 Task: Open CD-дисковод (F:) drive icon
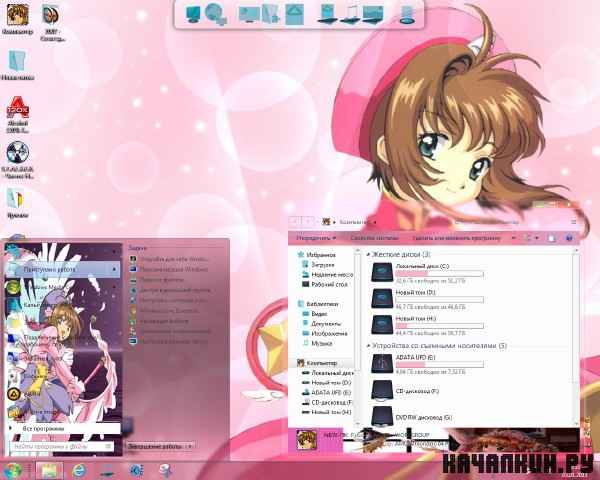coord(382,390)
